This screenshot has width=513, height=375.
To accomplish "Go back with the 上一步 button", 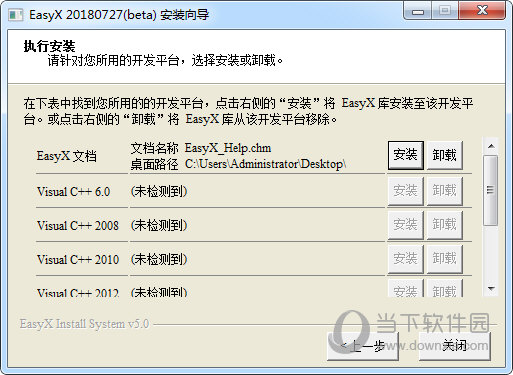I will pyautogui.click(x=363, y=346).
